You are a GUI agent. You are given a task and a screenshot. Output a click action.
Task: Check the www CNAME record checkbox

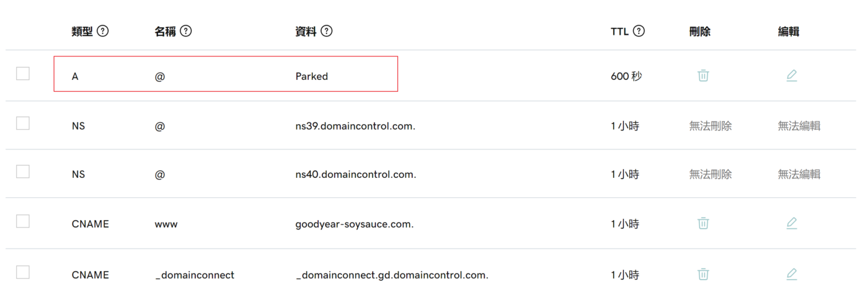pyautogui.click(x=23, y=221)
